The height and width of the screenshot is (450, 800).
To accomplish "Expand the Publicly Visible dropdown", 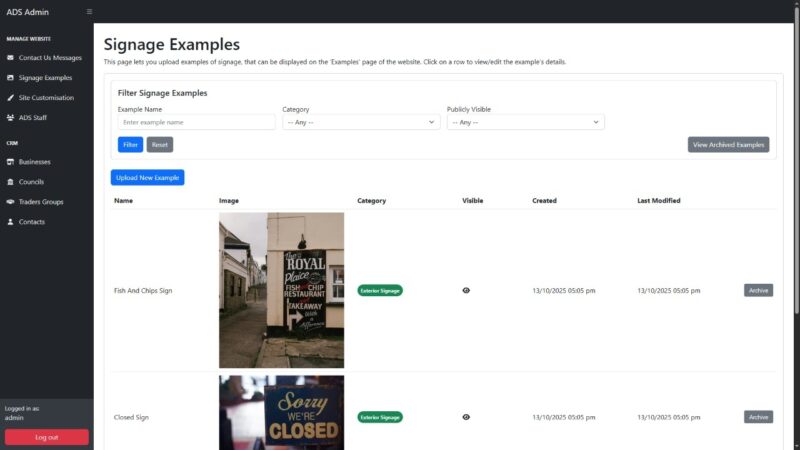I will coord(525,122).
